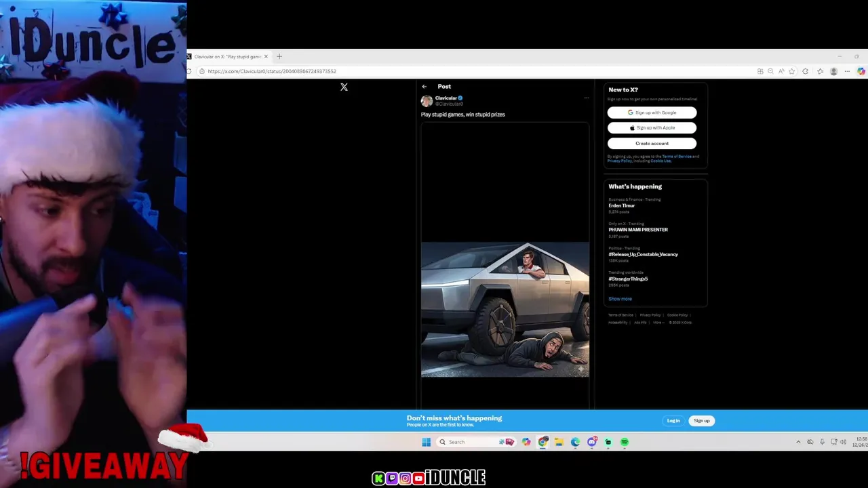The image size is (868, 488).
Task: Open the Windows Start menu
Action: click(426, 442)
